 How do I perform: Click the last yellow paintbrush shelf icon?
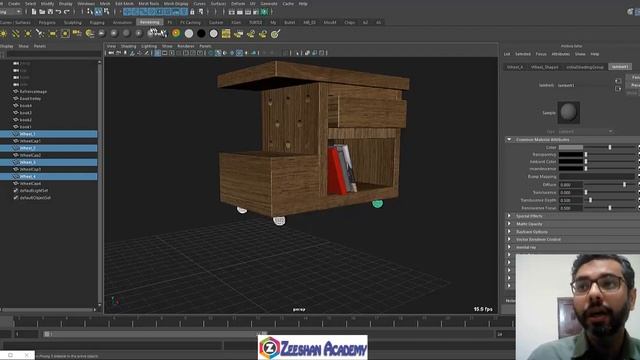(276, 33)
